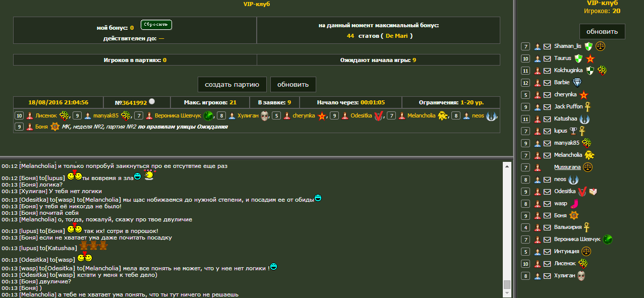Click the chat scrollbar down arrow
The width and height of the screenshot is (644, 298).
click(507, 293)
